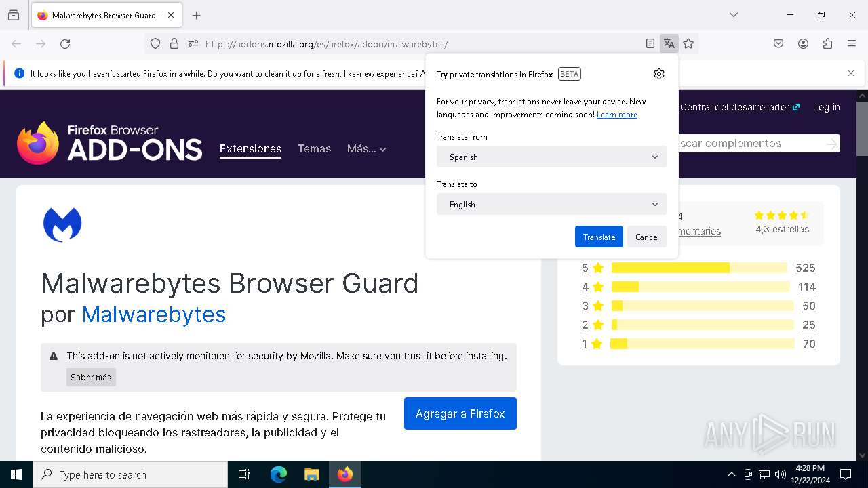The image size is (868, 488).
Task: Open a new tab with plus button
Action: tap(197, 15)
